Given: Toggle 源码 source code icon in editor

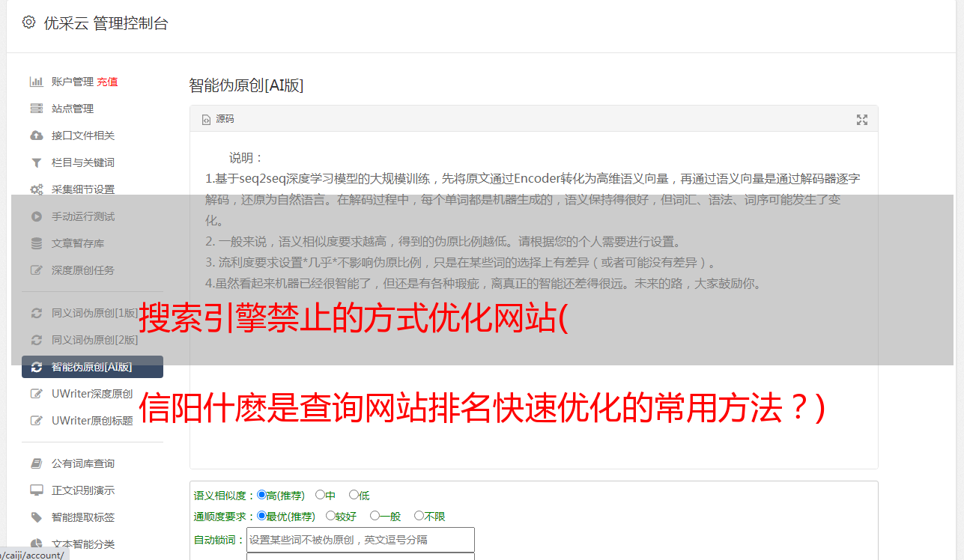Looking at the screenshot, I should coord(206,120).
